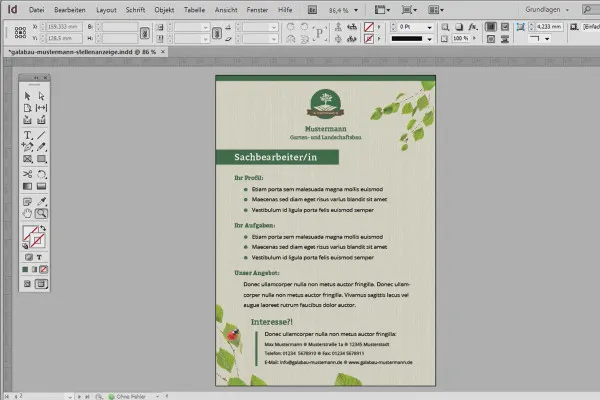
Task: Click the Y position field 128.5 mm
Action: click(64, 38)
